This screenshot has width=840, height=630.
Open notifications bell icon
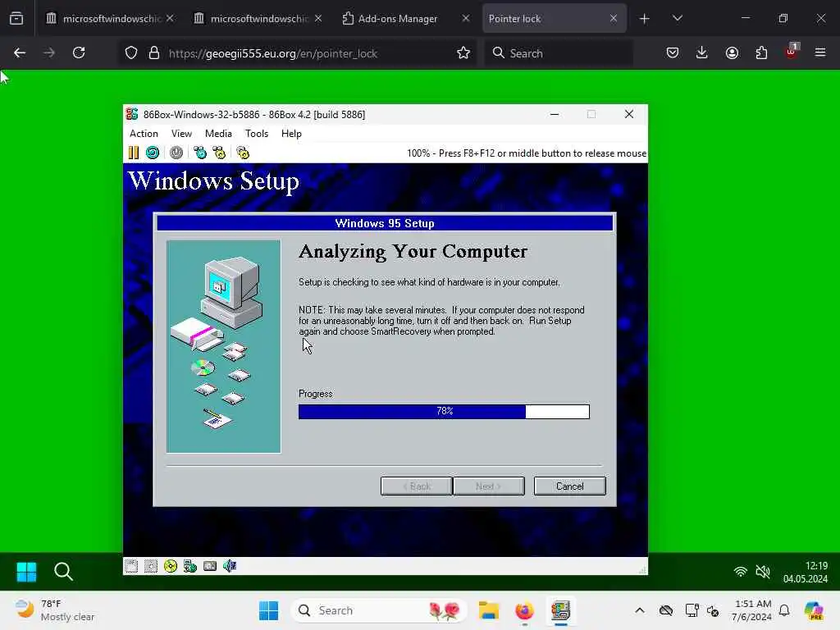[784, 610]
